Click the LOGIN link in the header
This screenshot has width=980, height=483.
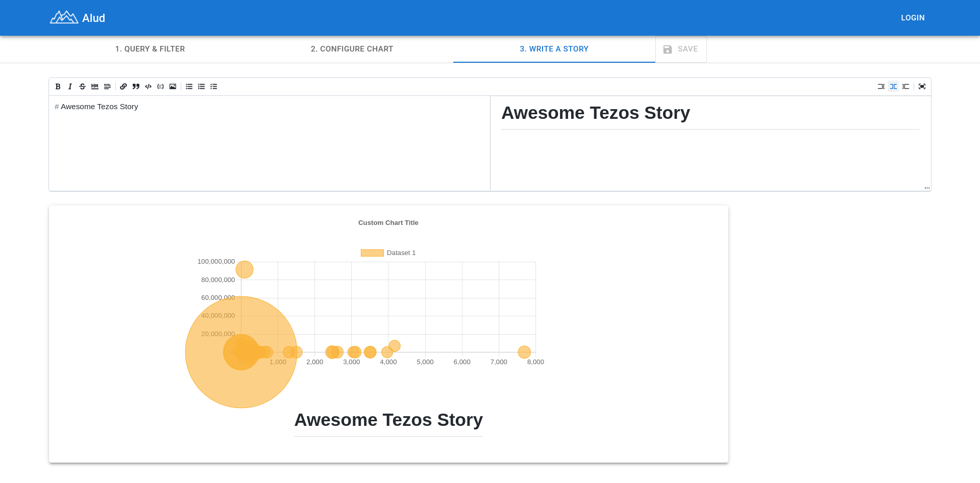pyautogui.click(x=913, y=18)
